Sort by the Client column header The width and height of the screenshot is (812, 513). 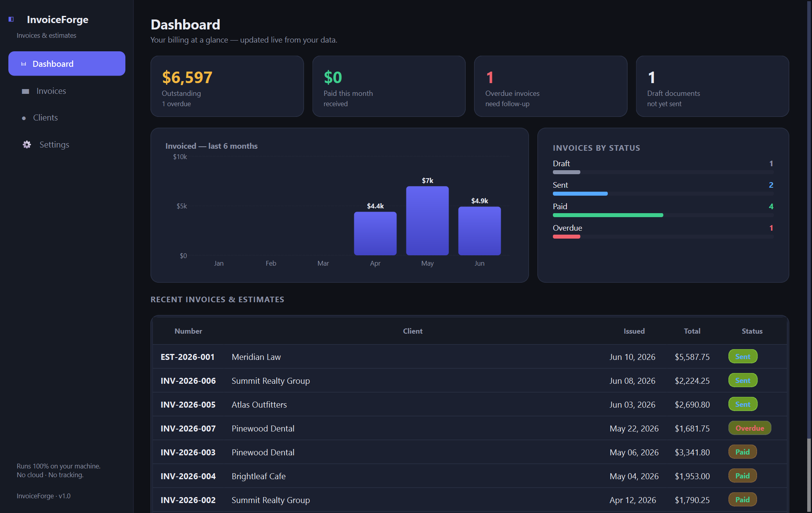point(413,331)
